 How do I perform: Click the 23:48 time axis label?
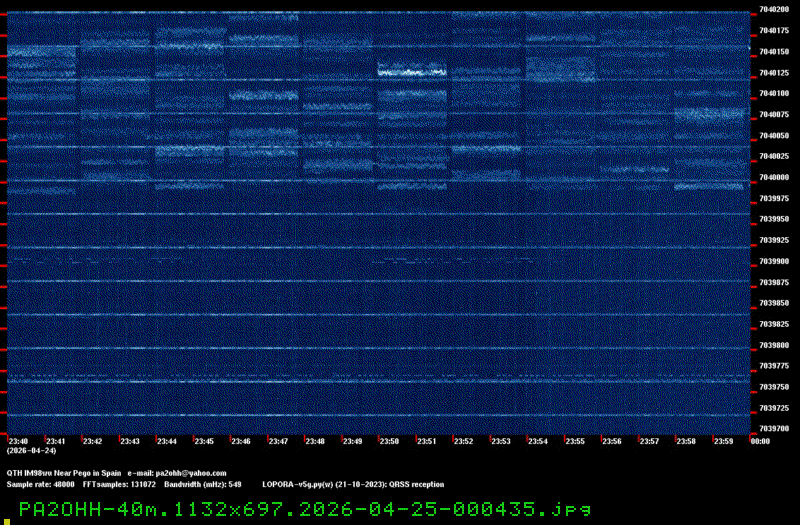pyautogui.click(x=315, y=441)
